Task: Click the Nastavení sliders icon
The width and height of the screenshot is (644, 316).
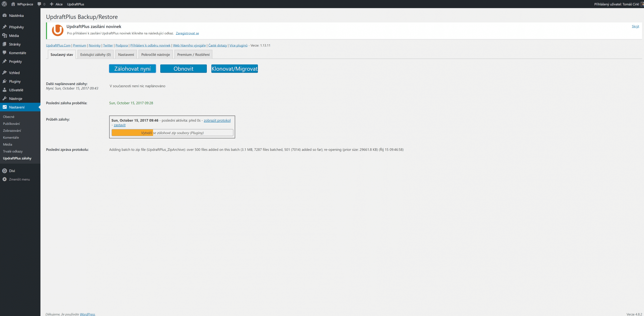Action: click(5, 107)
